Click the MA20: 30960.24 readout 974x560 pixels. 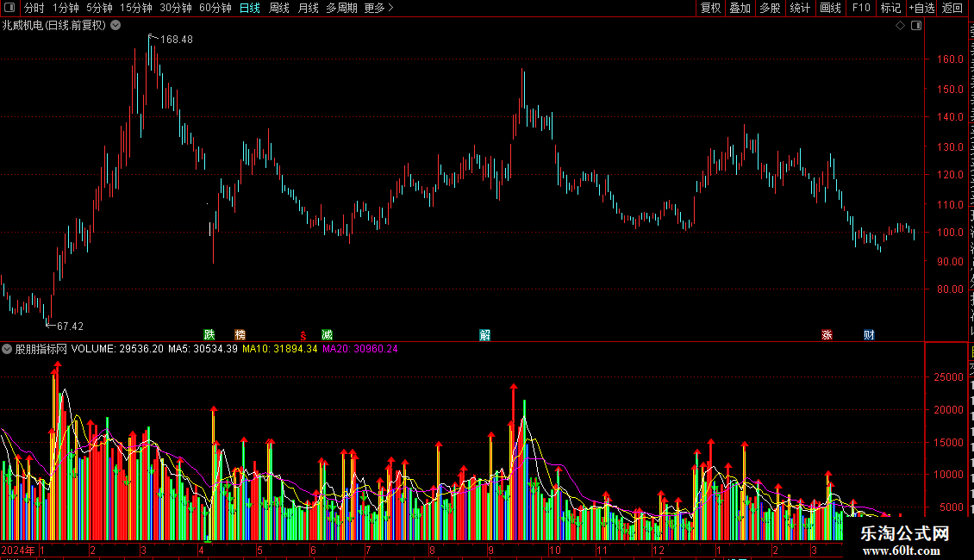click(x=359, y=349)
